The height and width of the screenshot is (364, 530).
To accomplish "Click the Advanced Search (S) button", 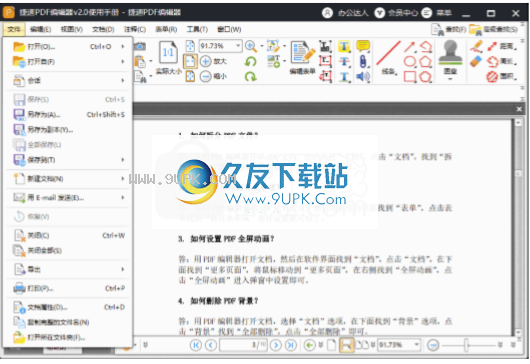I will 493,30.
